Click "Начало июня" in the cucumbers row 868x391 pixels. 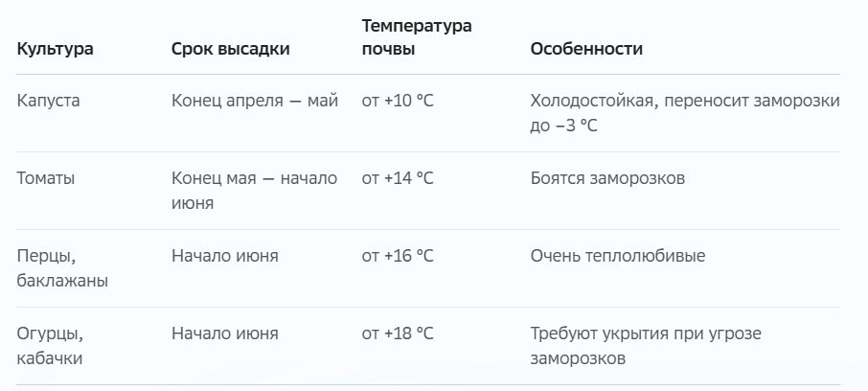pyautogui.click(x=225, y=333)
